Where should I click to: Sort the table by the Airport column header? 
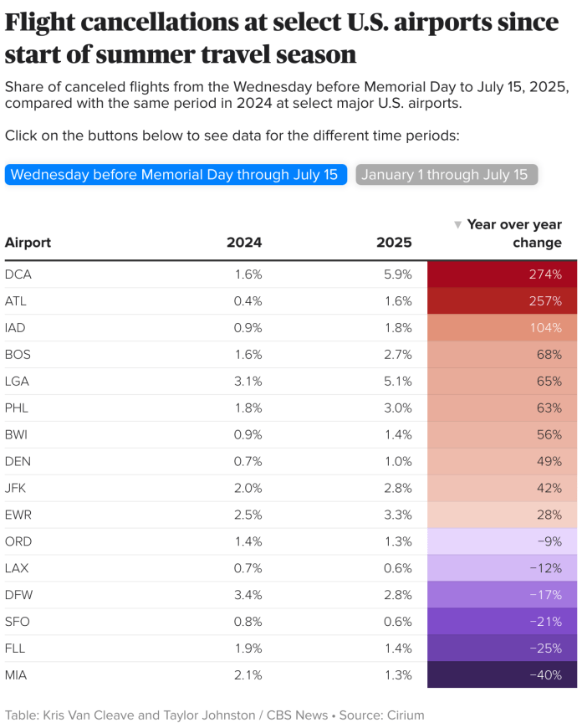pos(26,243)
